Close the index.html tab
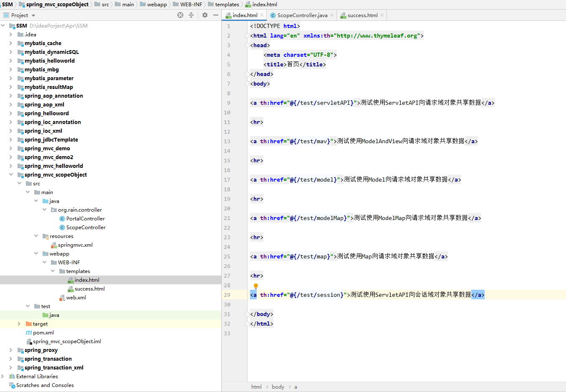 (262, 15)
